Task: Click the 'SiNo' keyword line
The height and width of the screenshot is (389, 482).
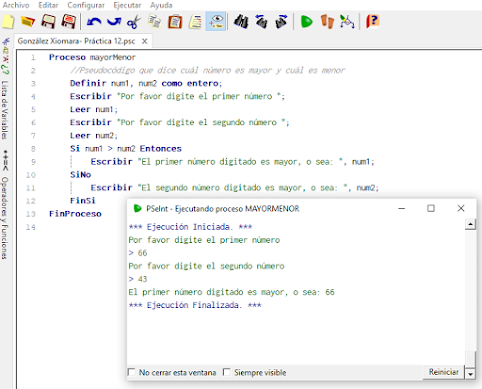Action: click(x=80, y=175)
